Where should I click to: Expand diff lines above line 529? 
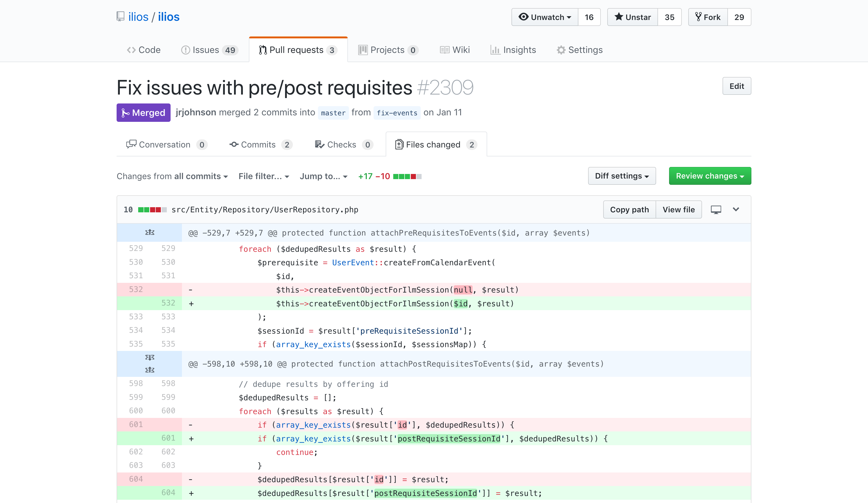tap(150, 233)
